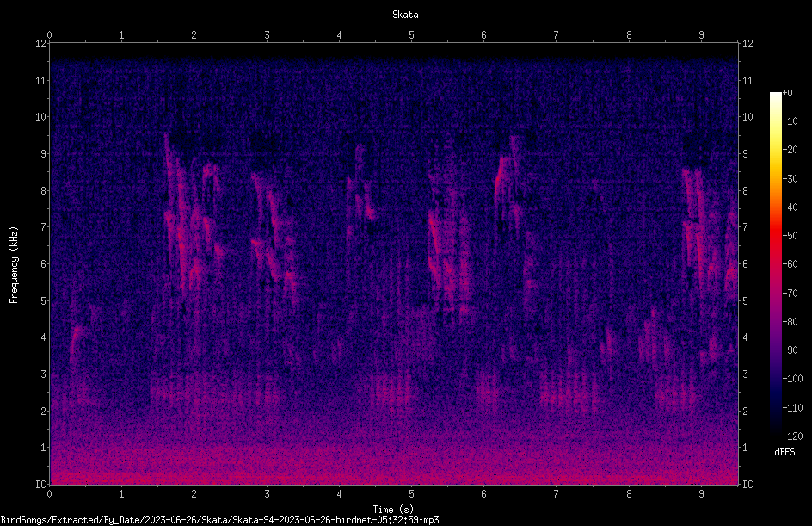
Task: Click the "7" kHz tick on left axis
Action: (x=43, y=227)
